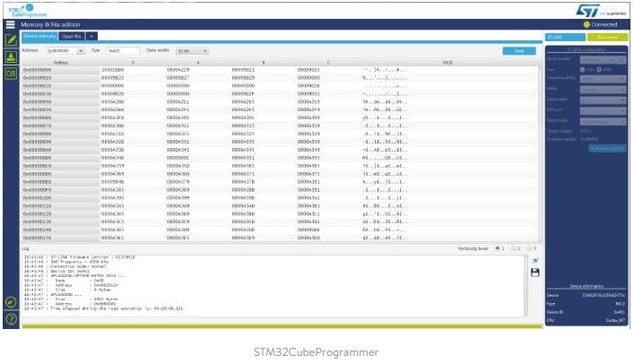Click the Verbosity level label
Image resolution: width=634 pixels, height=364 pixels.
click(473, 248)
